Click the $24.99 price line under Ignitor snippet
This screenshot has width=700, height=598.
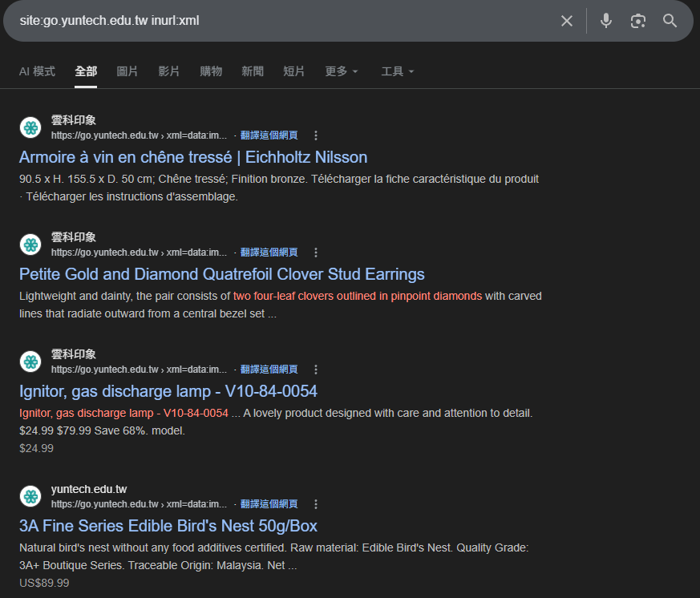[36, 448]
